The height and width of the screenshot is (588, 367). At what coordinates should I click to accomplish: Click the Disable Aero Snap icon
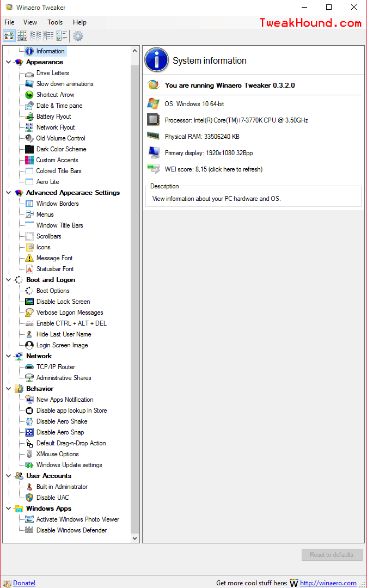[x=29, y=432]
